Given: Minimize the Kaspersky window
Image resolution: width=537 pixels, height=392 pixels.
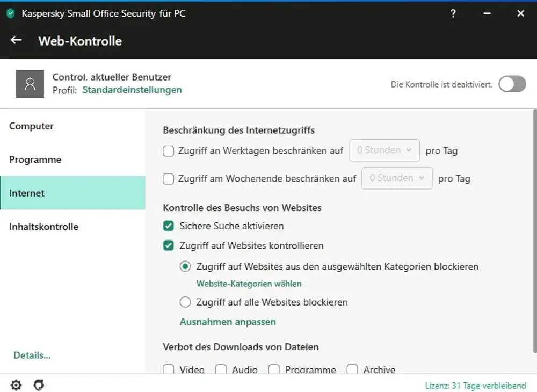Looking at the screenshot, I should tap(487, 13).
